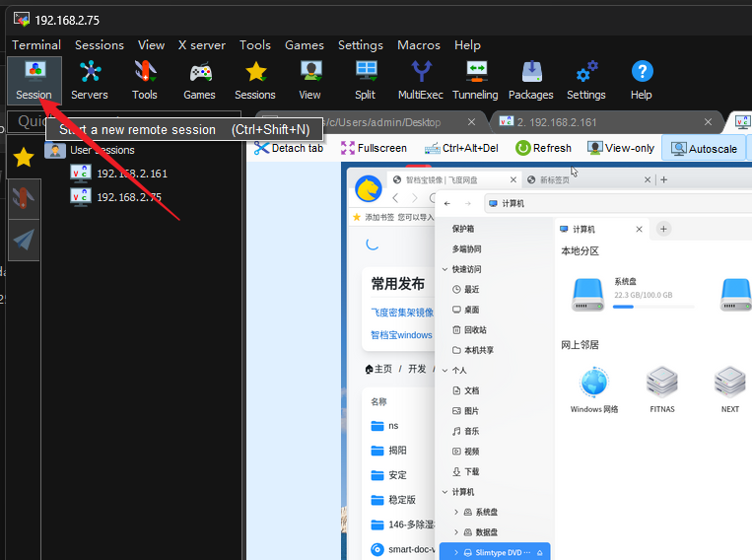752x560 pixels.
Task: Open the Games toolbar icon
Action: tap(199, 80)
